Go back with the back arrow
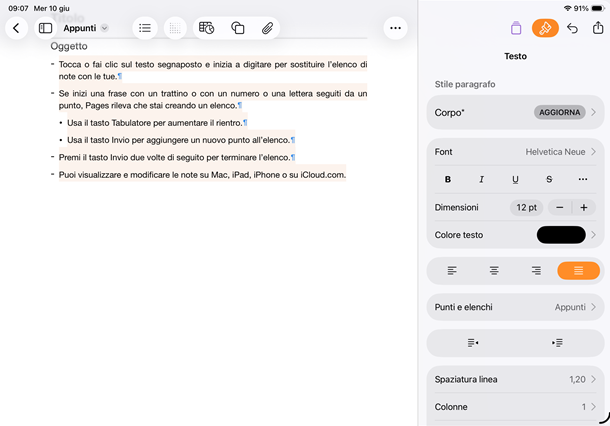 [16, 28]
